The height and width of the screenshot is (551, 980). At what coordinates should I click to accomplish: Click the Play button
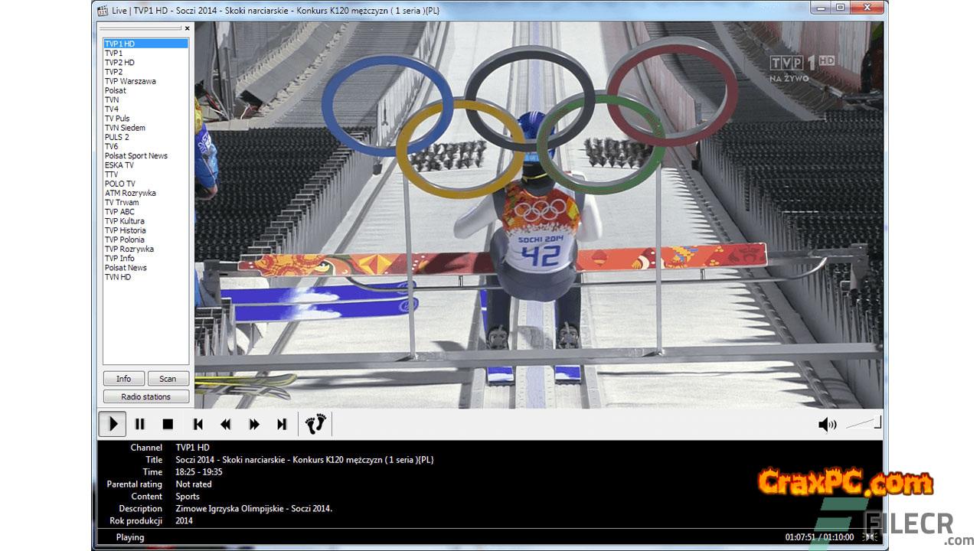tap(113, 424)
